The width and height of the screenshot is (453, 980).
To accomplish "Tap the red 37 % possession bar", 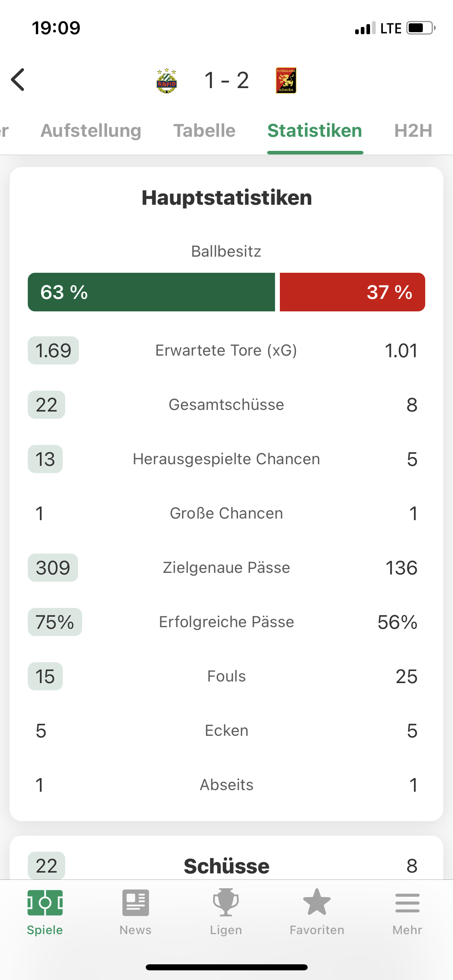I will pos(352,292).
